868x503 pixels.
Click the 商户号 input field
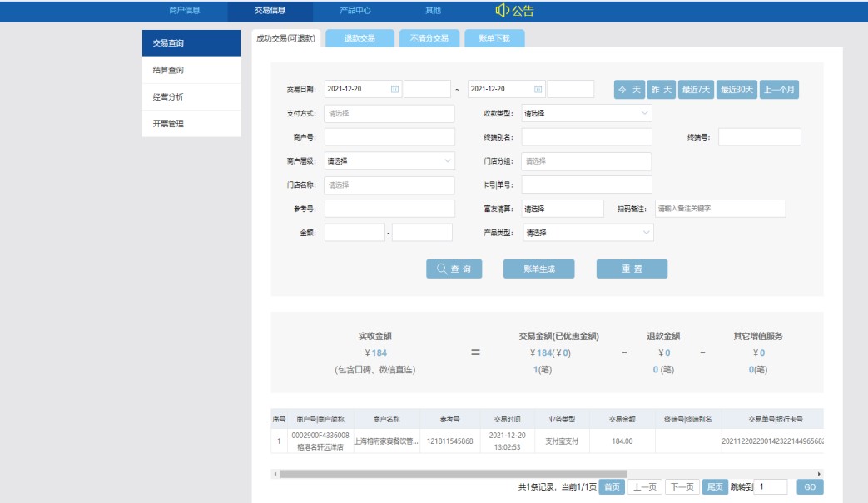tap(389, 137)
